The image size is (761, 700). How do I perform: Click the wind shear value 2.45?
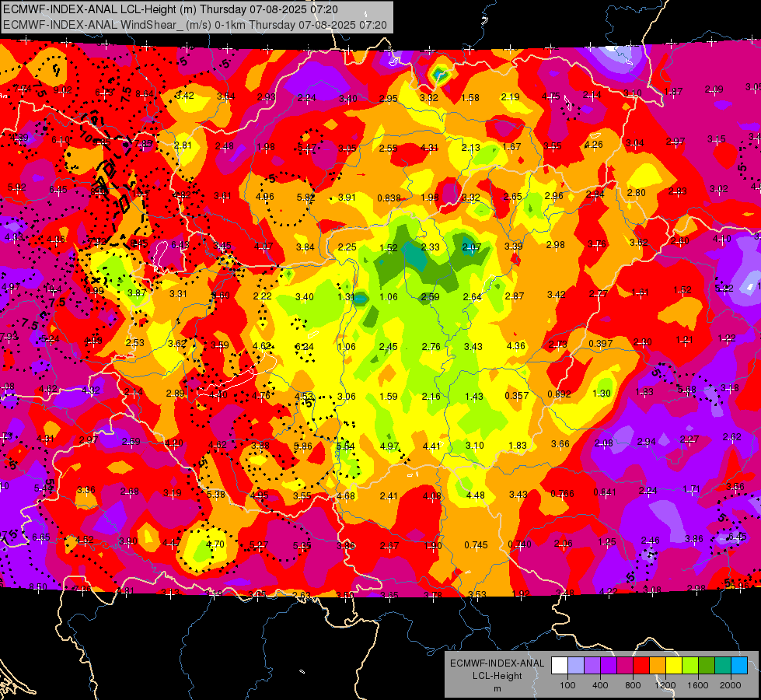click(x=388, y=346)
